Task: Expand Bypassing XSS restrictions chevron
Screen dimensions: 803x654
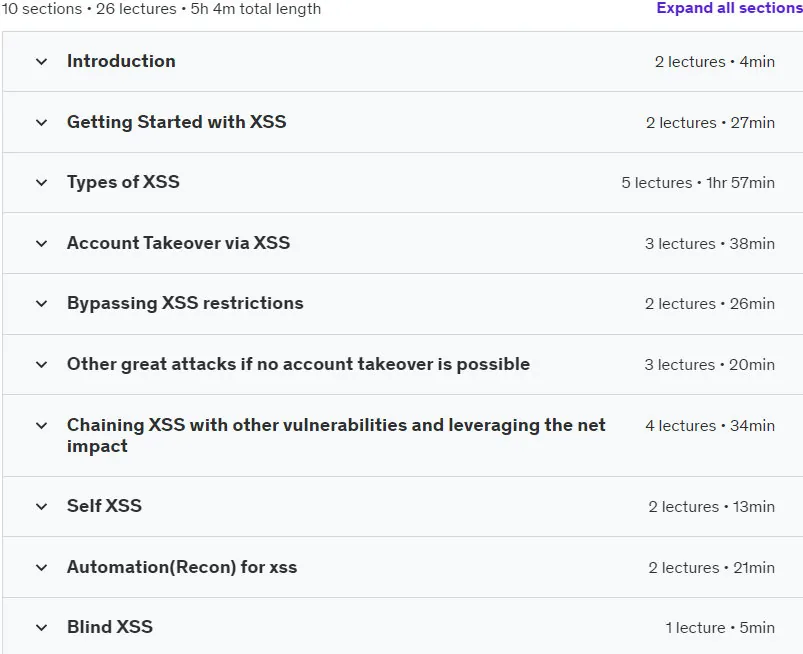Action: tap(41, 304)
